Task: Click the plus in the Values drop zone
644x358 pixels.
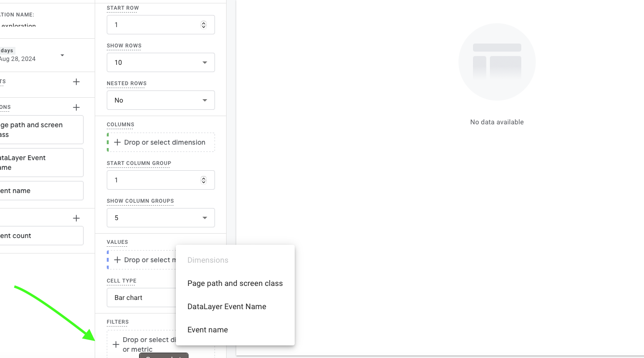Action: [x=117, y=260]
